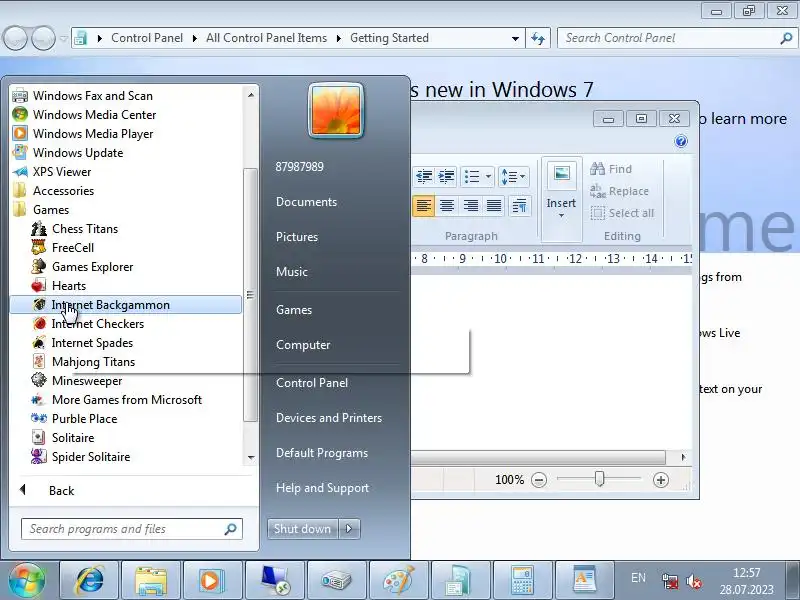Open Pictures from Start menu
This screenshot has width=800, height=600.
tap(296, 237)
